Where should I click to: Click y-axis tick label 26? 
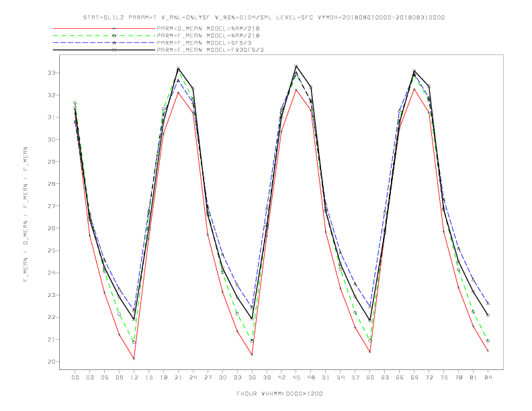click(x=52, y=228)
